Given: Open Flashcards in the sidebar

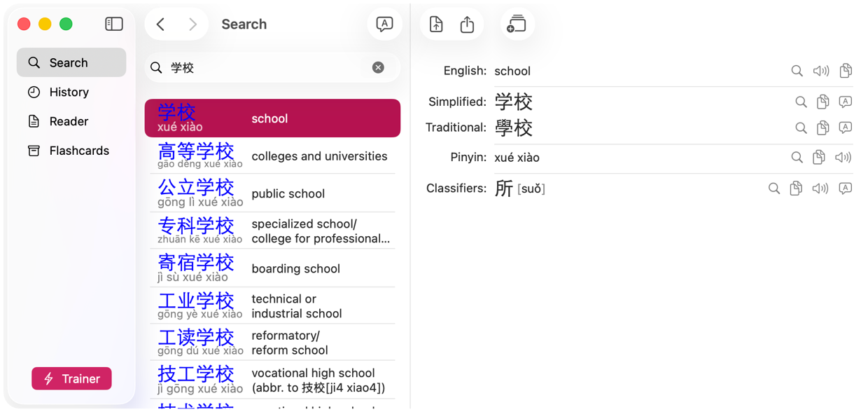Looking at the screenshot, I should [71, 151].
